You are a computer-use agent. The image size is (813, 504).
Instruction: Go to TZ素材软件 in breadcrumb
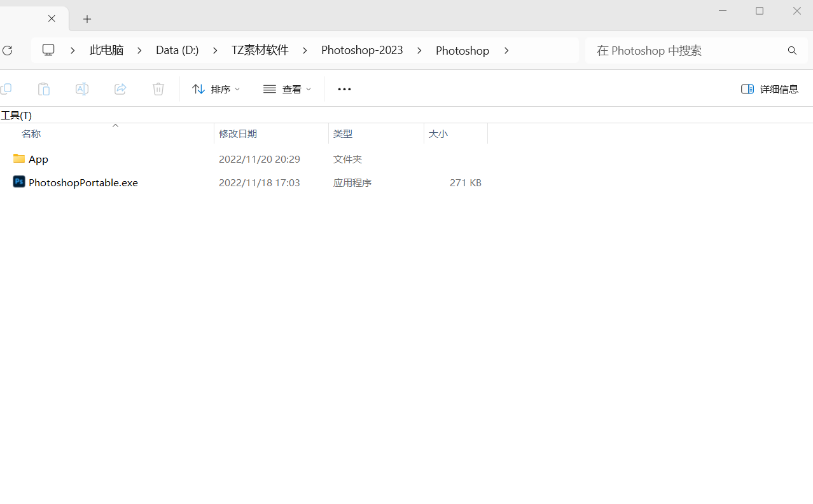(x=260, y=50)
